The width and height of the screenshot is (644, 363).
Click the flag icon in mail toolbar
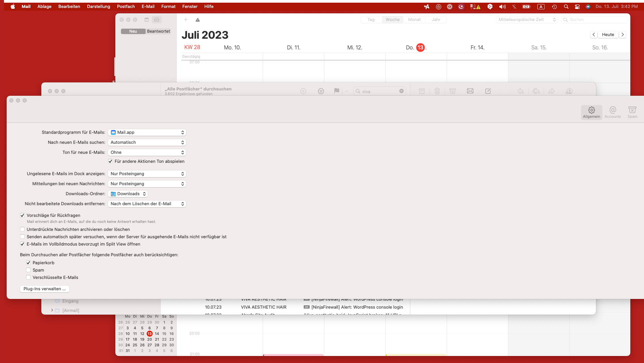337,91
